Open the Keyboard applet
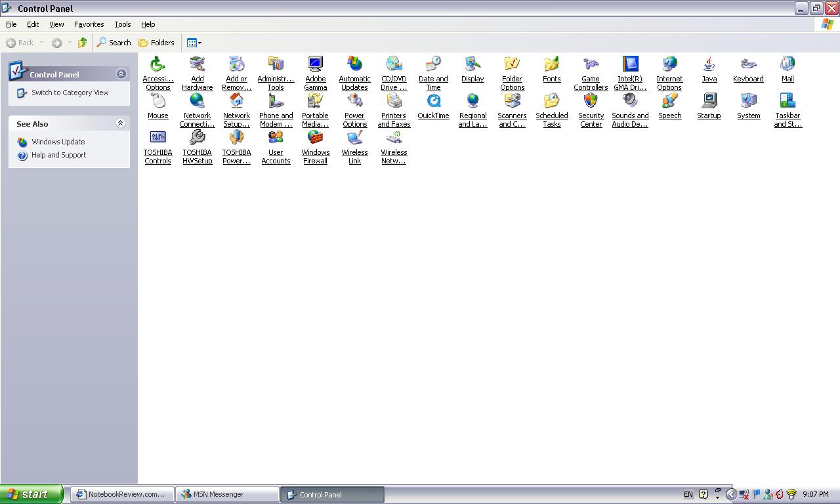Screen dimensions: 840x504 click(748, 64)
